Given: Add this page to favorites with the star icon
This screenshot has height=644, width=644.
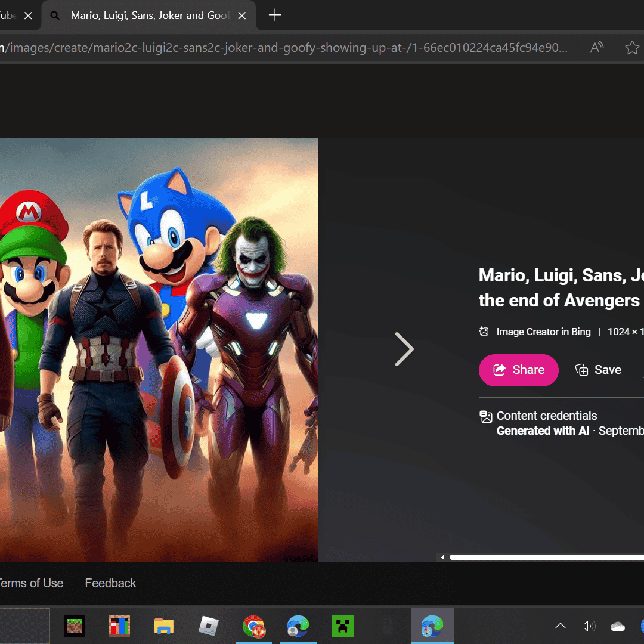Looking at the screenshot, I should [x=631, y=48].
